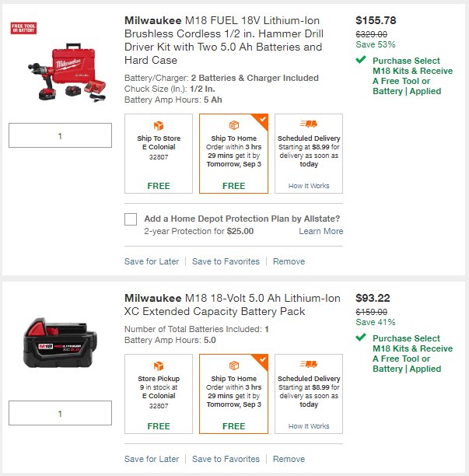Click the Scheduled Delivery truck icon for the drill kit

[x=309, y=124]
